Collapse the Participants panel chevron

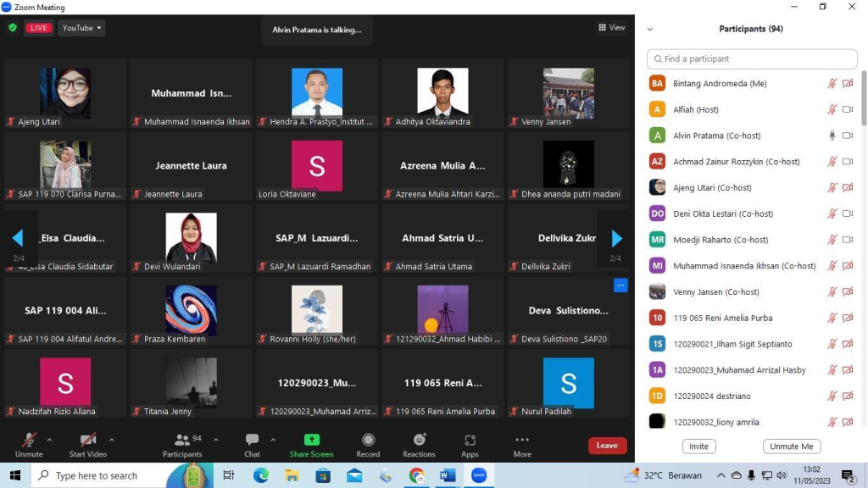650,30
